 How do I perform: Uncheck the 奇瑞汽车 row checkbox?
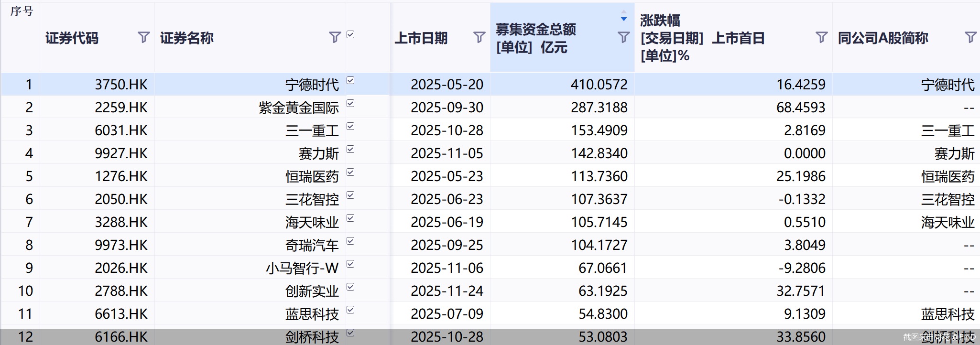pyautogui.click(x=350, y=241)
